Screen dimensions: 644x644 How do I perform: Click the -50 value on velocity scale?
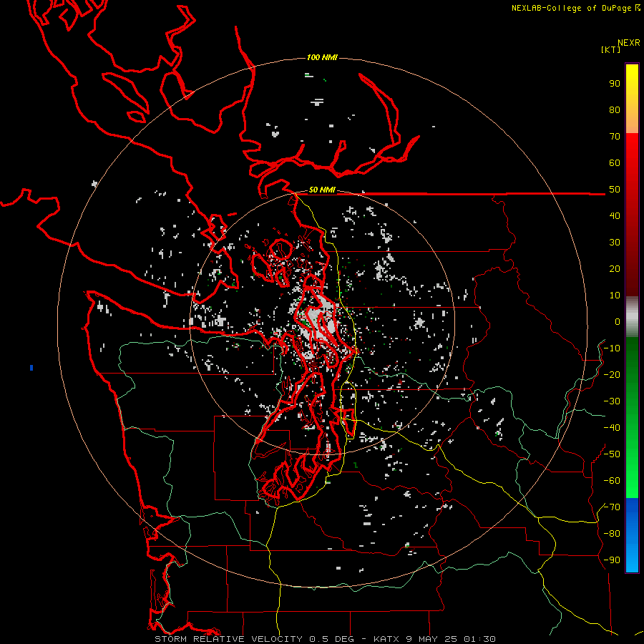click(612, 454)
